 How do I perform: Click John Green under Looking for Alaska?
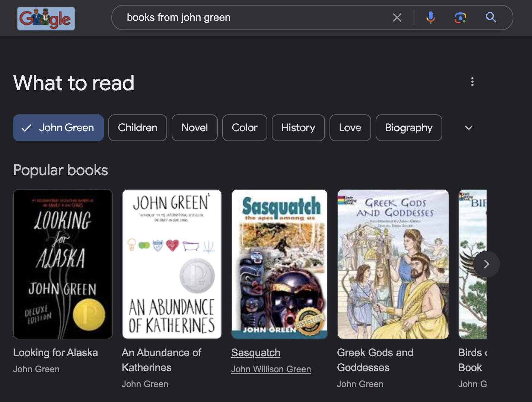[36, 369]
